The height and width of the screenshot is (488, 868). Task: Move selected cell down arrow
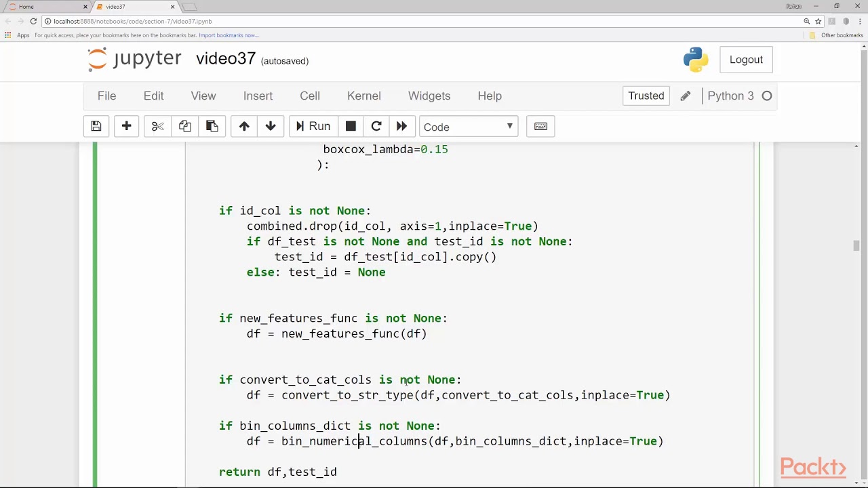click(x=271, y=127)
